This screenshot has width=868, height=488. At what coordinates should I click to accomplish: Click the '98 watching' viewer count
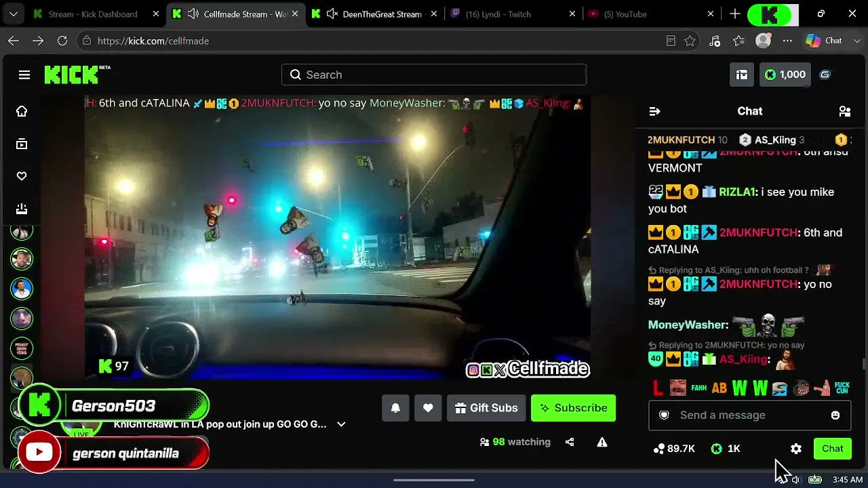point(515,442)
